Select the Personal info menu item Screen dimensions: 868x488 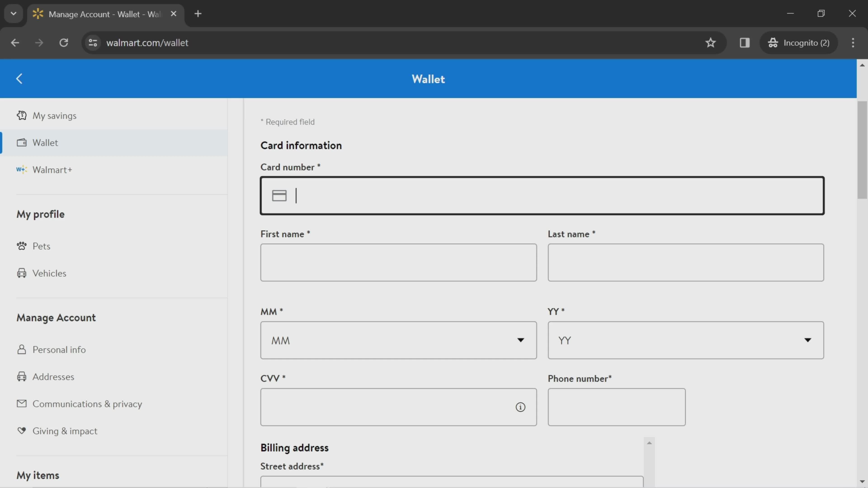click(x=59, y=349)
